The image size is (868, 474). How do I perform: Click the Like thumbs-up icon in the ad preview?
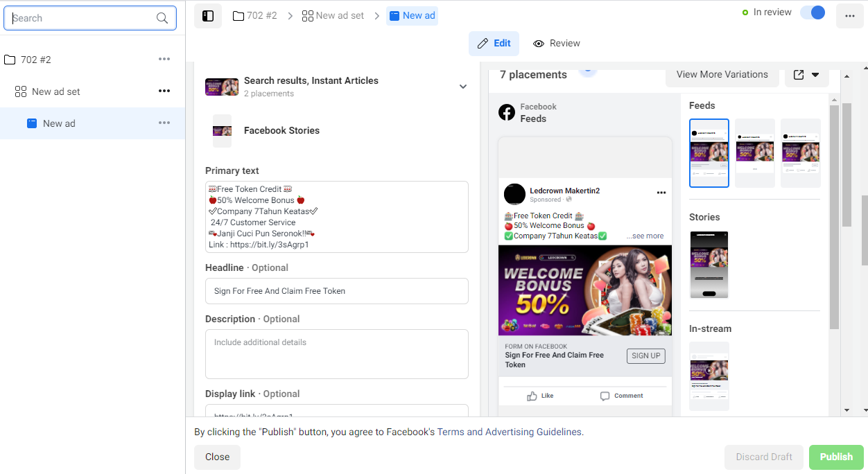tap(532, 396)
